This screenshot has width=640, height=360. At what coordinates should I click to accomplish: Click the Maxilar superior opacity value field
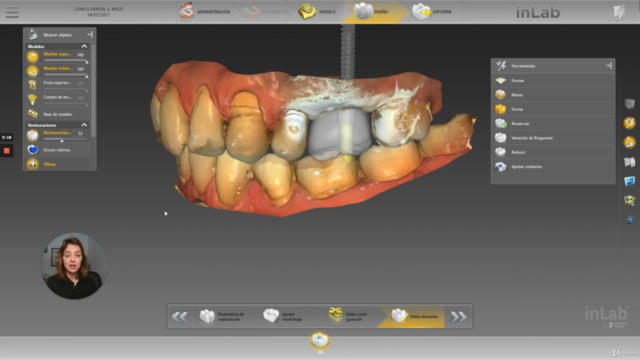click(80, 54)
